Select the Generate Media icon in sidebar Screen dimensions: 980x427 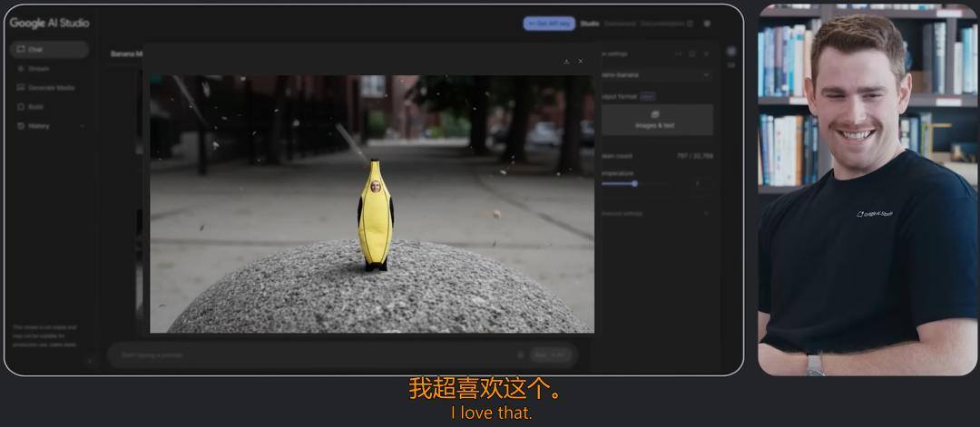point(21,88)
